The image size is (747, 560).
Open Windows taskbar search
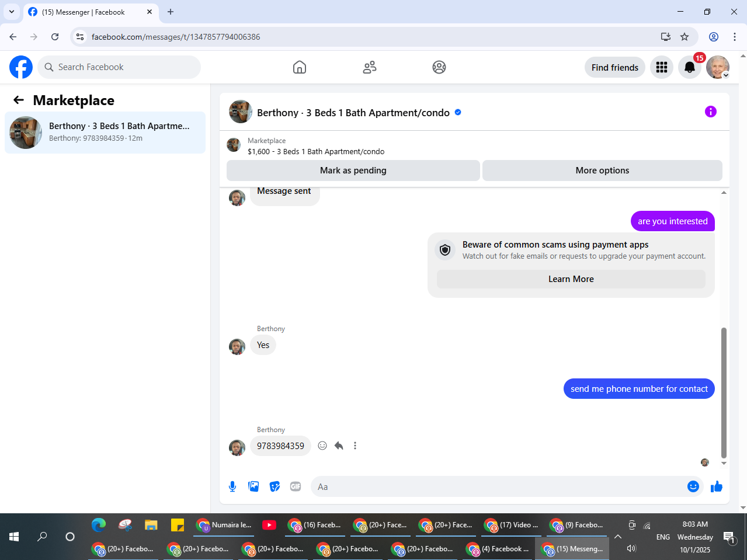coord(42,537)
